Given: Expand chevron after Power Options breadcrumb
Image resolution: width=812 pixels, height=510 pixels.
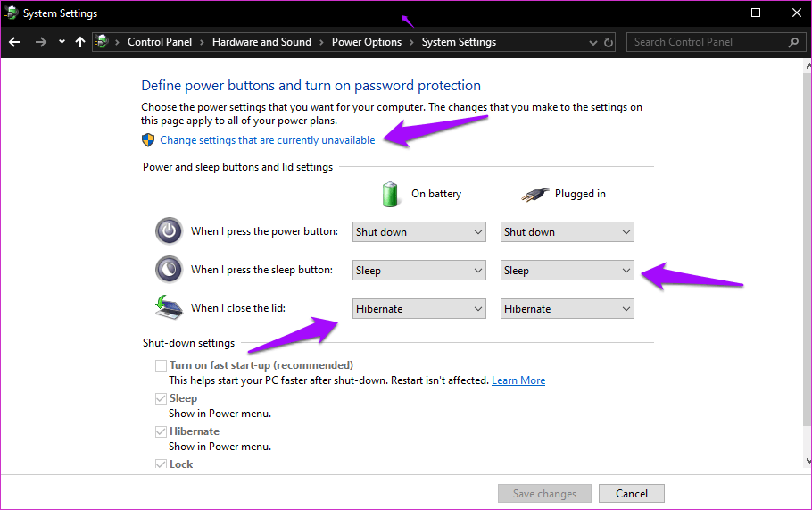Looking at the screenshot, I should click(x=411, y=43).
